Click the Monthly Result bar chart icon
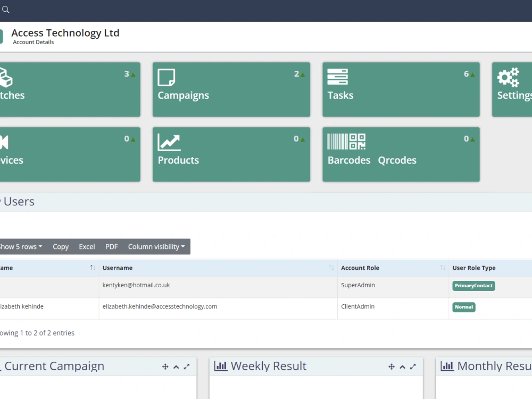Screen dimensions: 532x399 pyautogui.click(x=447, y=366)
